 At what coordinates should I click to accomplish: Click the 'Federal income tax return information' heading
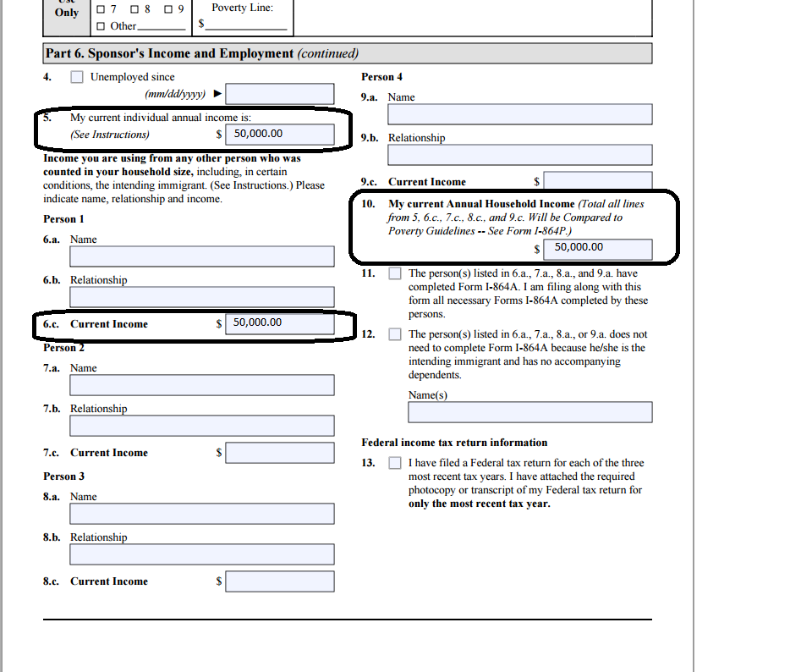point(454,443)
